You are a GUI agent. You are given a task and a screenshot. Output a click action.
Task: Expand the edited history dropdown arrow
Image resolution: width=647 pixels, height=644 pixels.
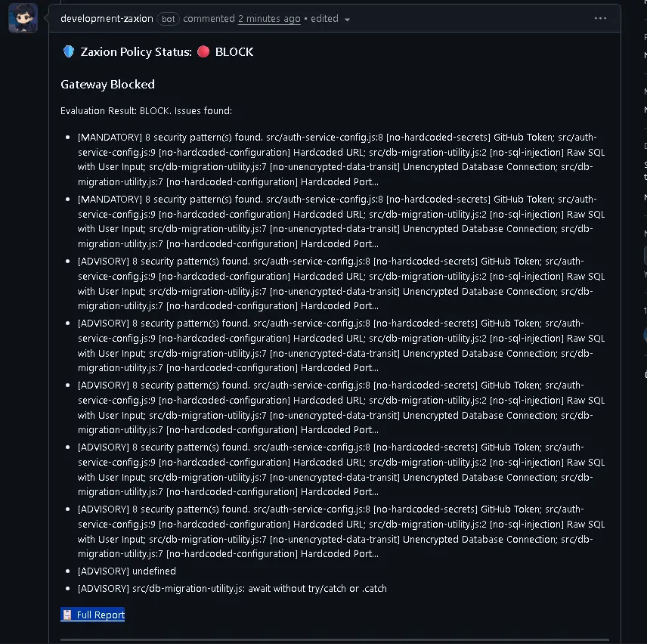coord(348,20)
